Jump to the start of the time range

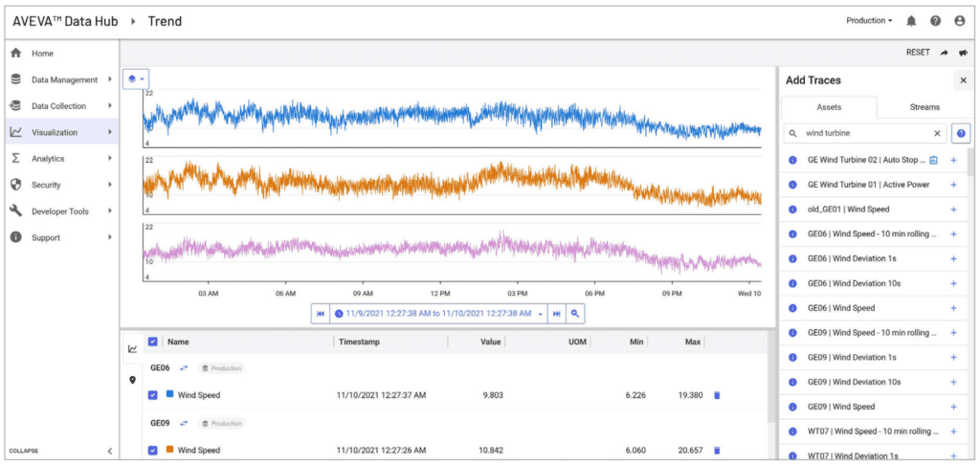click(x=321, y=313)
